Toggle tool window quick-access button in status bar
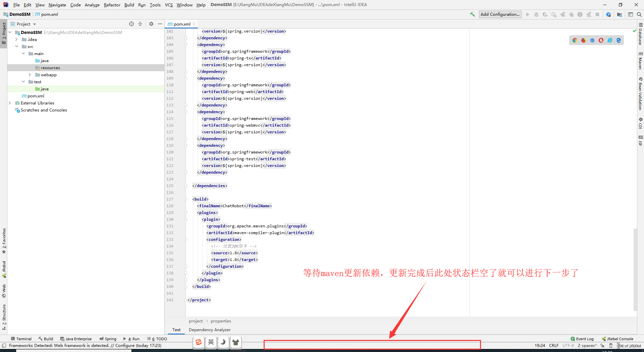 tap(4, 346)
